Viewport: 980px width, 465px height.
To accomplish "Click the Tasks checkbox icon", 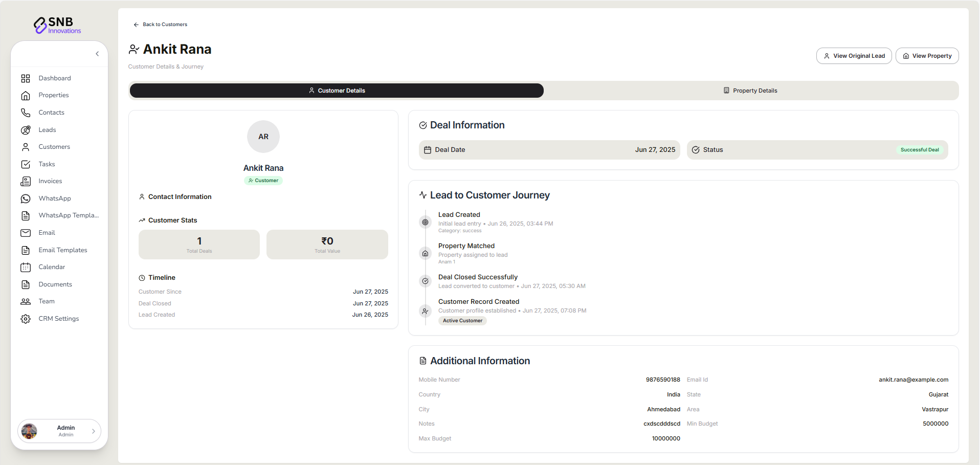I will [x=26, y=164].
